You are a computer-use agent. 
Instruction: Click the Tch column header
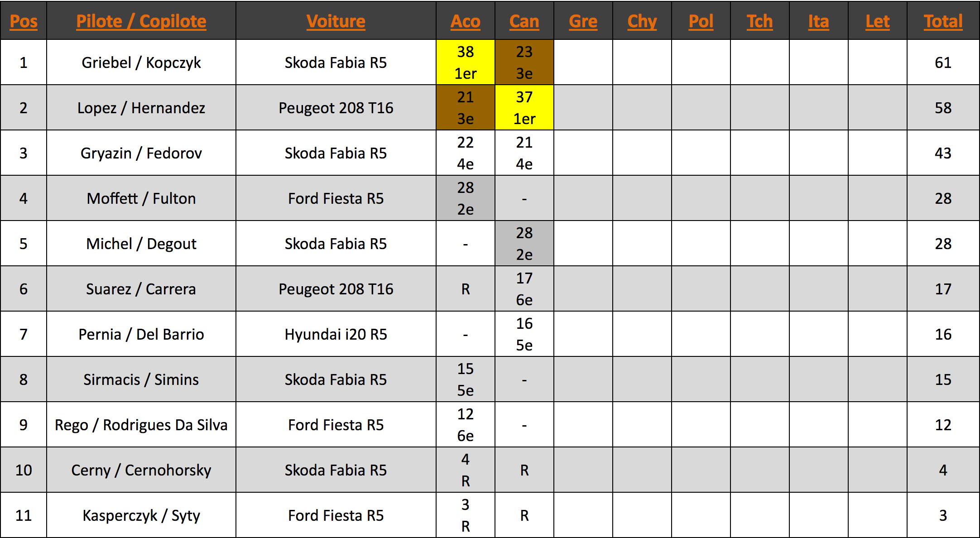point(760,21)
